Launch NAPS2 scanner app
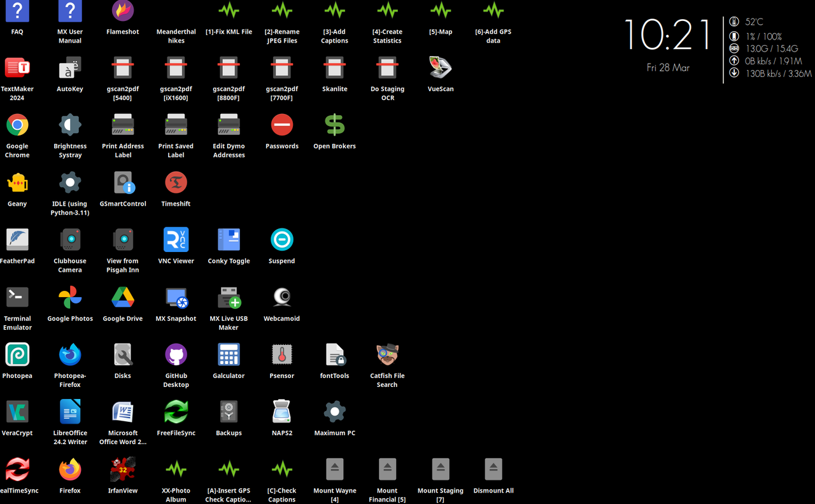815x504 pixels. tap(281, 412)
